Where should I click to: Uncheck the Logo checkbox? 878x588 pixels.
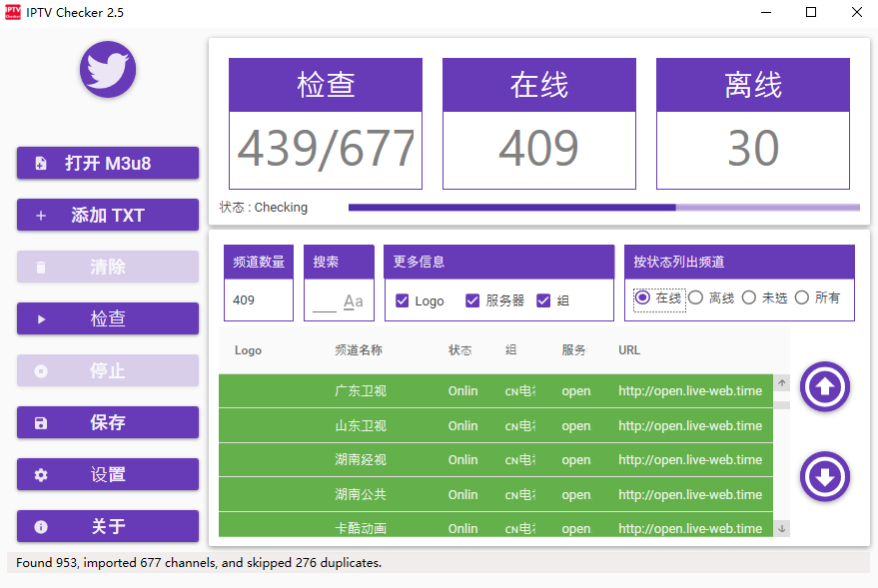(403, 301)
